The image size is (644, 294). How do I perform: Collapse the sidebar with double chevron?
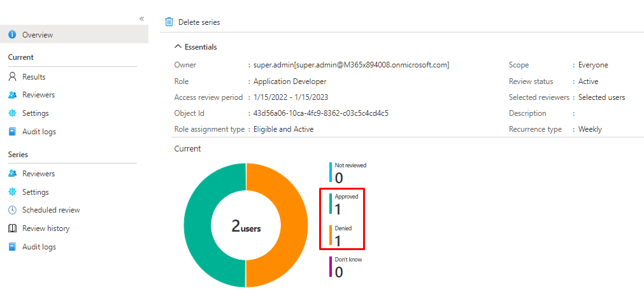(142, 19)
